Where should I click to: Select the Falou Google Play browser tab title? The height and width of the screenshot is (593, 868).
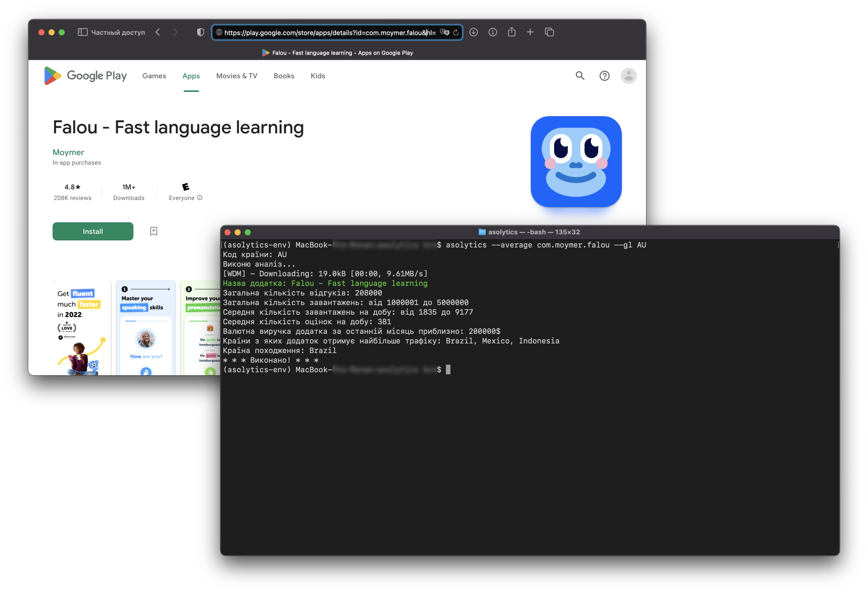[338, 53]
